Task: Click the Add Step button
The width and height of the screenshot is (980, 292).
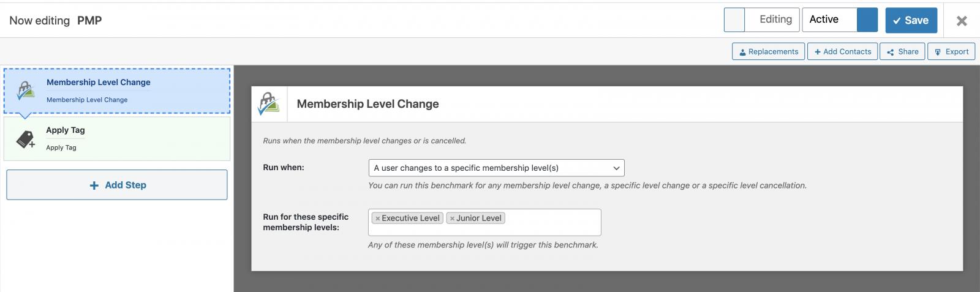Action: (117, 185)
